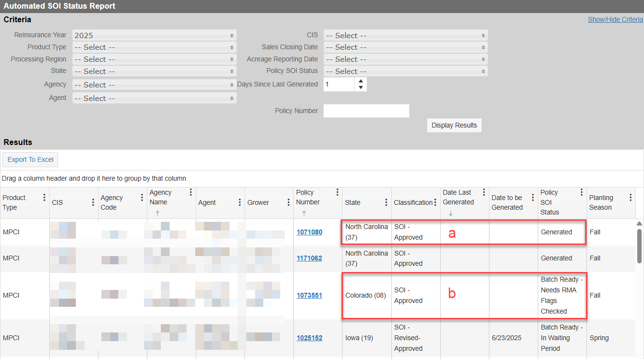Expand the Policy SOI Status dropdown
644x359 pixels.
click(x=405, y=71)
